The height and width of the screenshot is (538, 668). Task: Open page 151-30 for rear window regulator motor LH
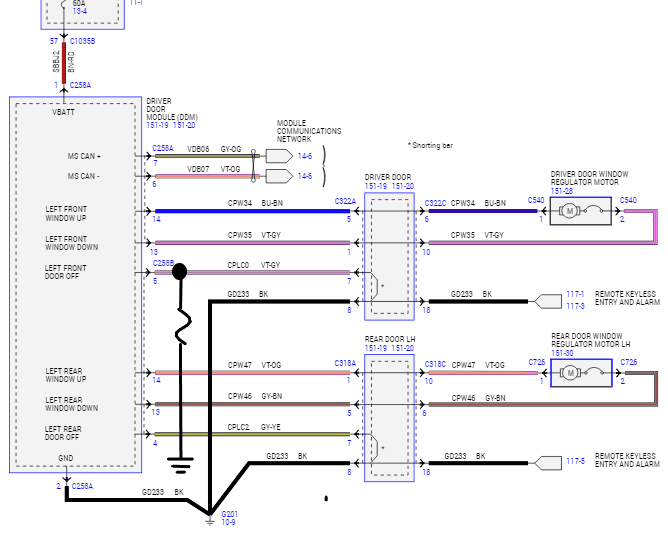562,353
